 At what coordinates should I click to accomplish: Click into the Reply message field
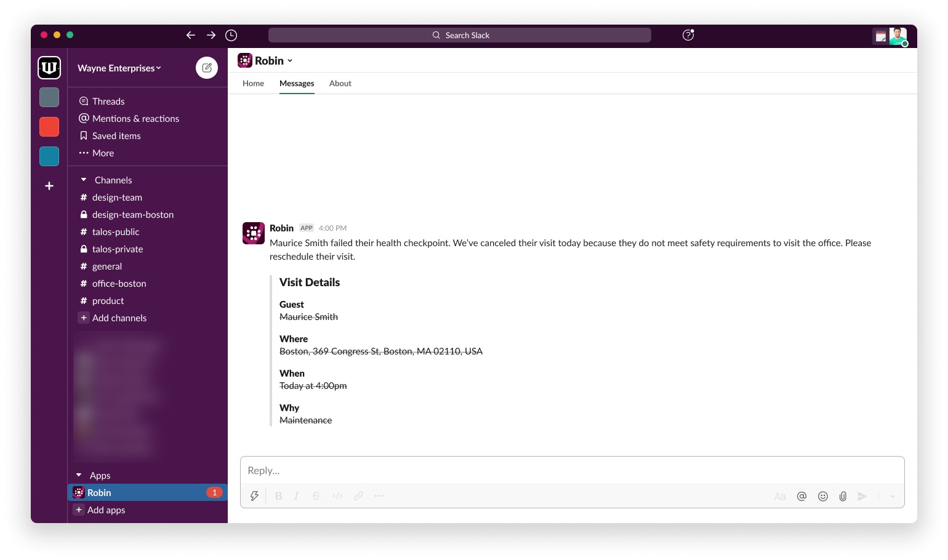[x=572, y=470]
